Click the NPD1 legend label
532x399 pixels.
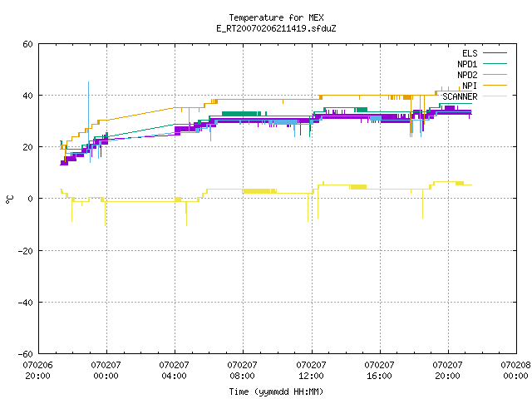467,64
